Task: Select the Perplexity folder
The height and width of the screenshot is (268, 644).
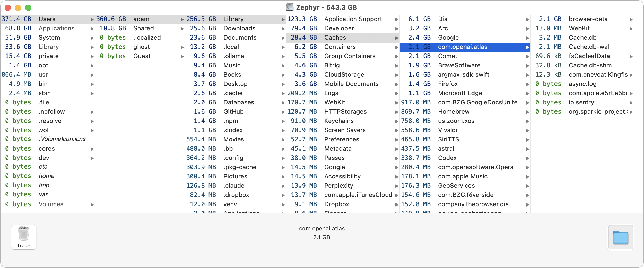Action: (343, 186)
